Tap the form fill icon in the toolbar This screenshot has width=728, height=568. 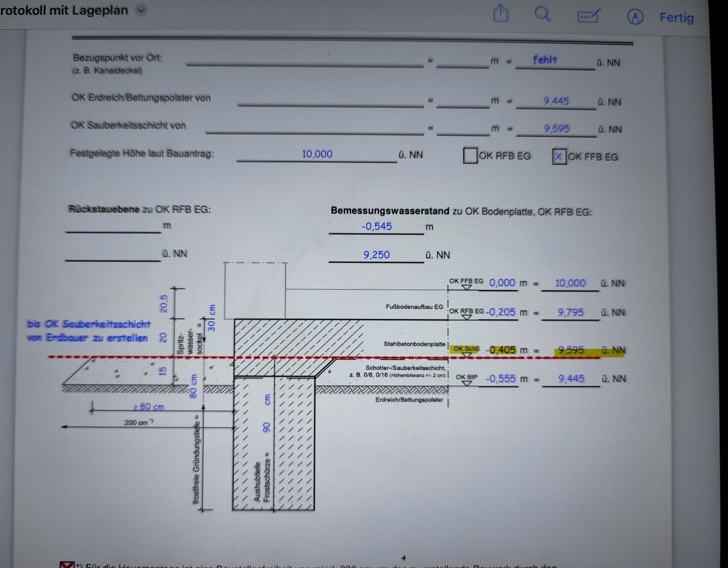pyautogui.click(x=589, y=16)
